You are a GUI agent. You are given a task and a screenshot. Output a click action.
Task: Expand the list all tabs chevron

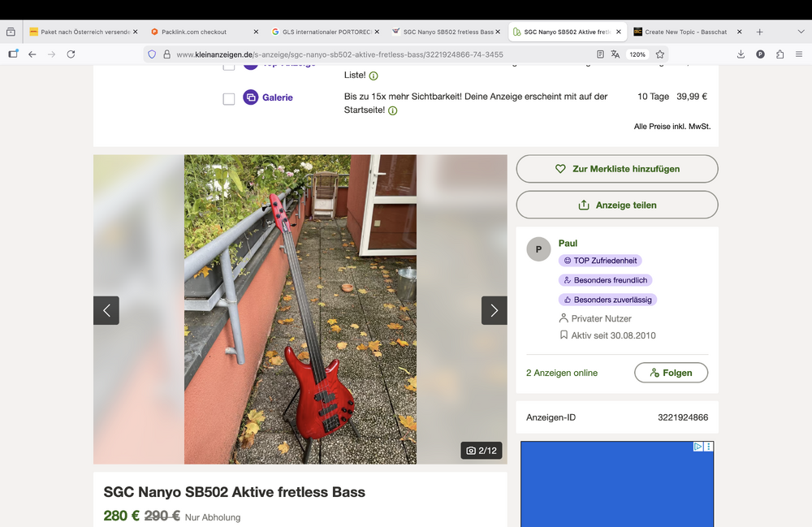click(x=799, y=32)
